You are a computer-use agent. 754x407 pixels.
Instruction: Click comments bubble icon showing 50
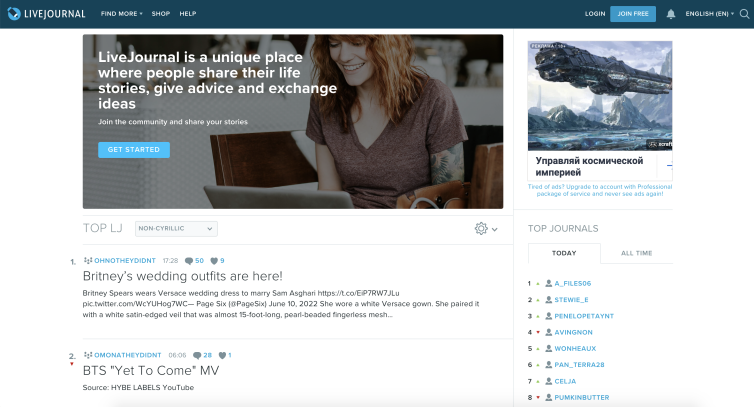(189, 261)
